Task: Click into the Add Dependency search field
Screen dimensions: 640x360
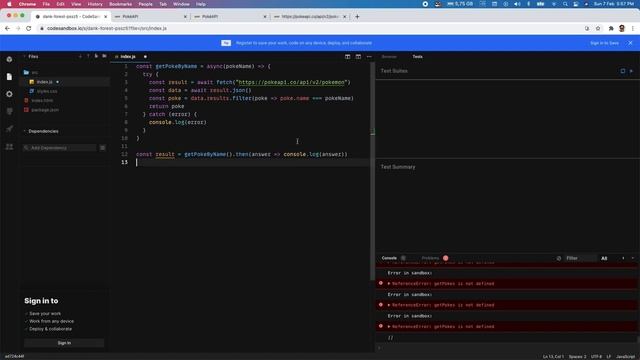Action: [x=60, y=148]
